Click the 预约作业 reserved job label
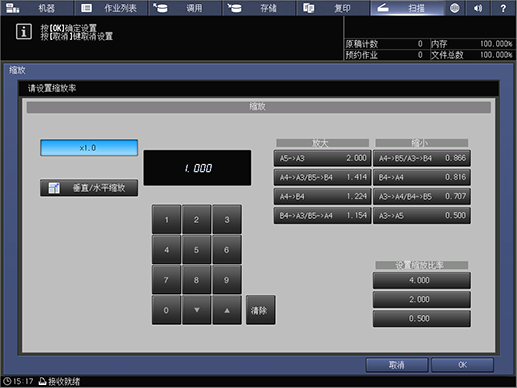Viewport: 517px width, 388px height. (x=362, y=55)
